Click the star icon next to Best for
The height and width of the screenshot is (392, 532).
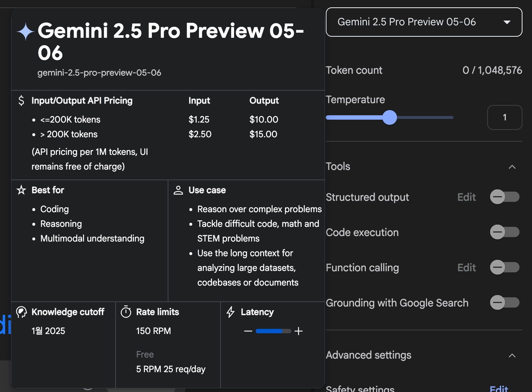point(21,190)
